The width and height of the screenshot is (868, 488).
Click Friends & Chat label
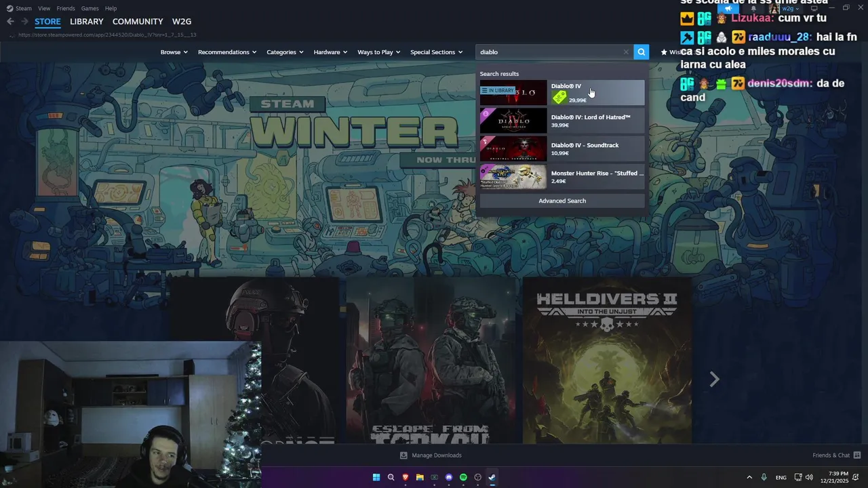click(831, 455)
